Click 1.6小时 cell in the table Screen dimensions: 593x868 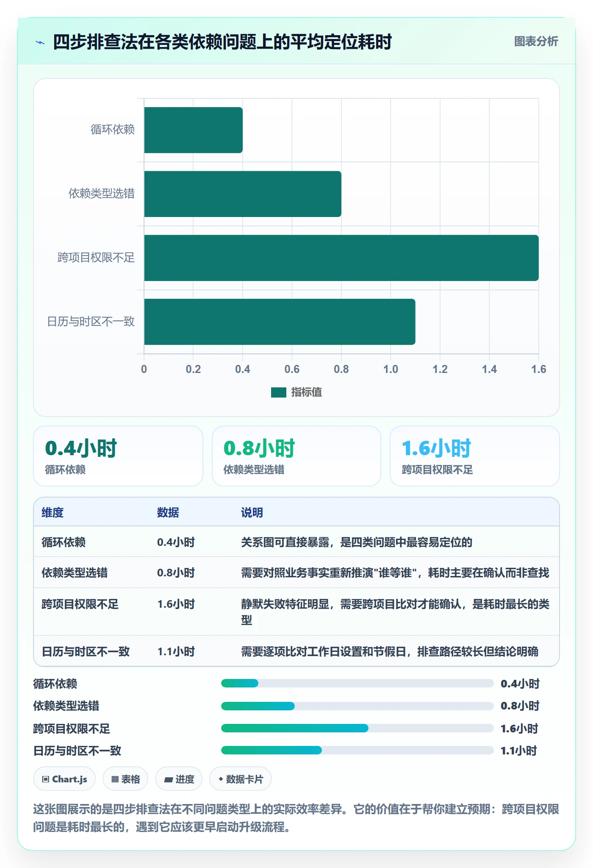pyautogui.click(x=176, y=604)
